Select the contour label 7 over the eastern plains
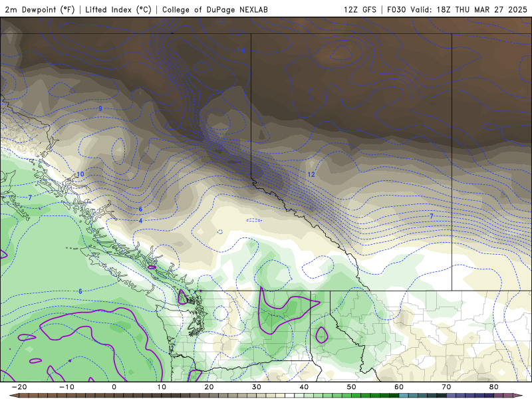 432,216
